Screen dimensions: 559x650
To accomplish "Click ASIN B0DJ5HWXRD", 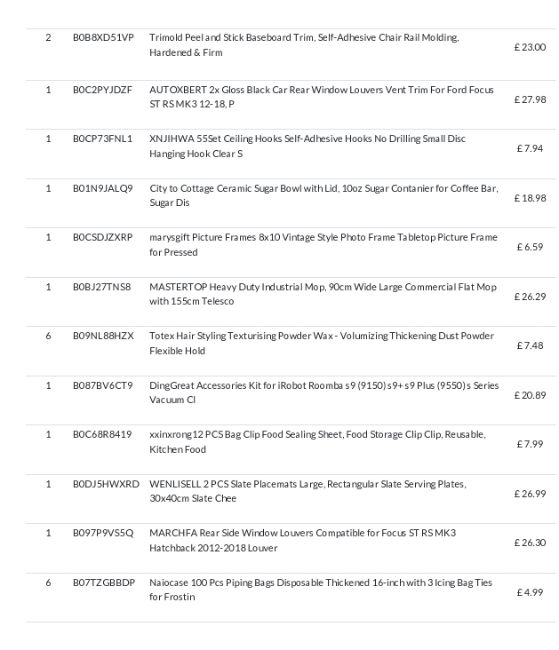I will coord(106,484).
